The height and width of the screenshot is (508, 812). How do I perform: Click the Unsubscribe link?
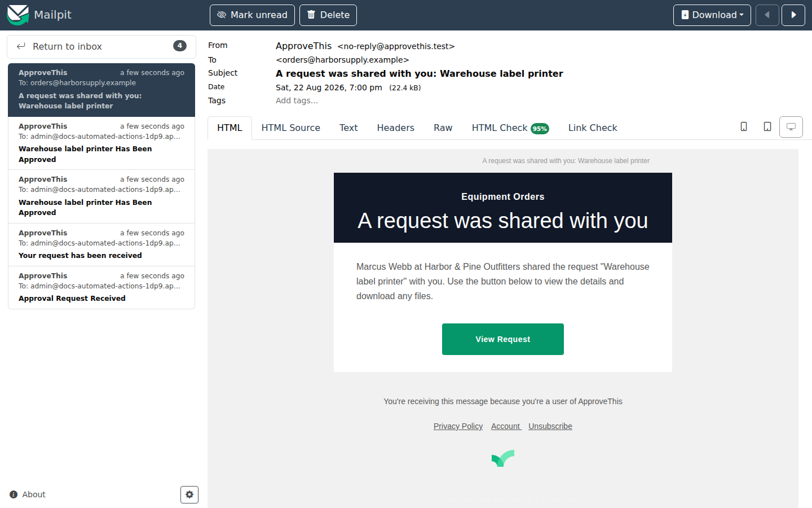[550, 426]
